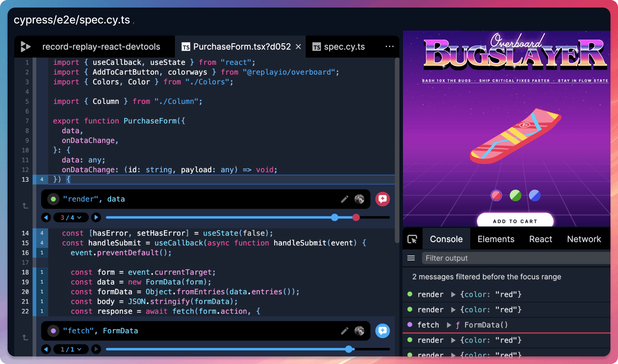Viewport: 618px width, 364px height.
Task: Click user avatar on the fetch log row
Action: pos(359,331)
